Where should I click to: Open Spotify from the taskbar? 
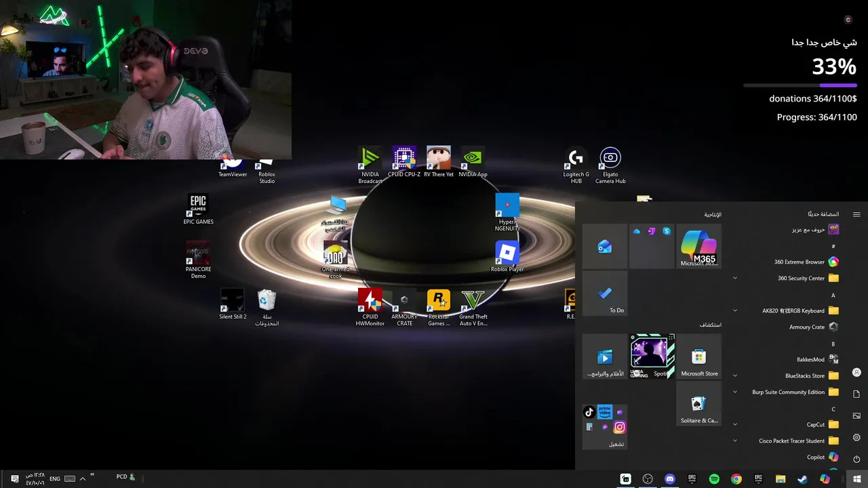coord(714,479)
